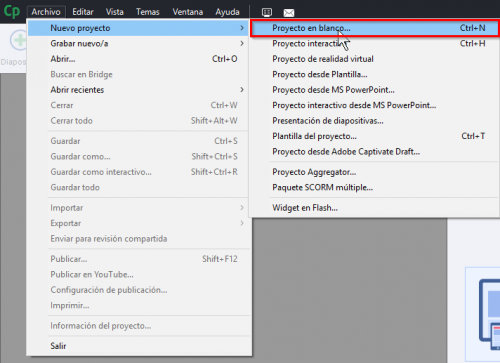This screenshot has height=363, width=500.
Task: Choose Plantilla del proyecto...
Action: pyautogui.click(x=374, y=136)
